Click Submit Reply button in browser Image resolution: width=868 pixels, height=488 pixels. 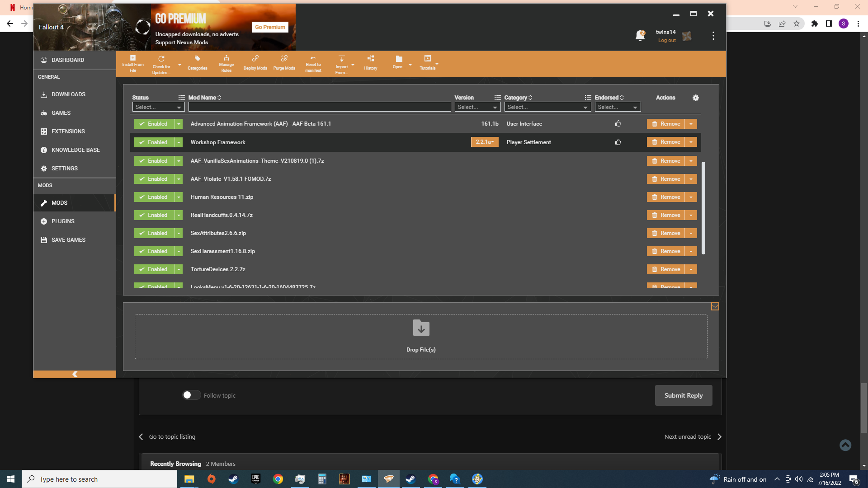click(684, 395)
